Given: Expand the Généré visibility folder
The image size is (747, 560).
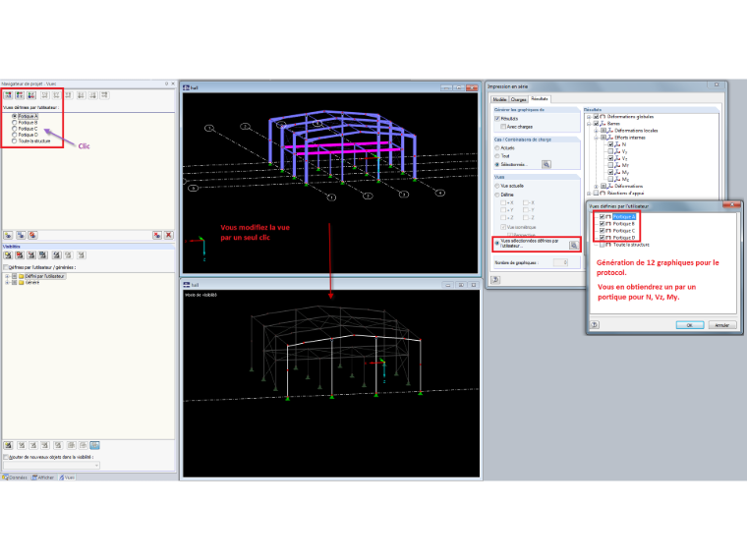Looking at the screenshot, I should point(7,282).
